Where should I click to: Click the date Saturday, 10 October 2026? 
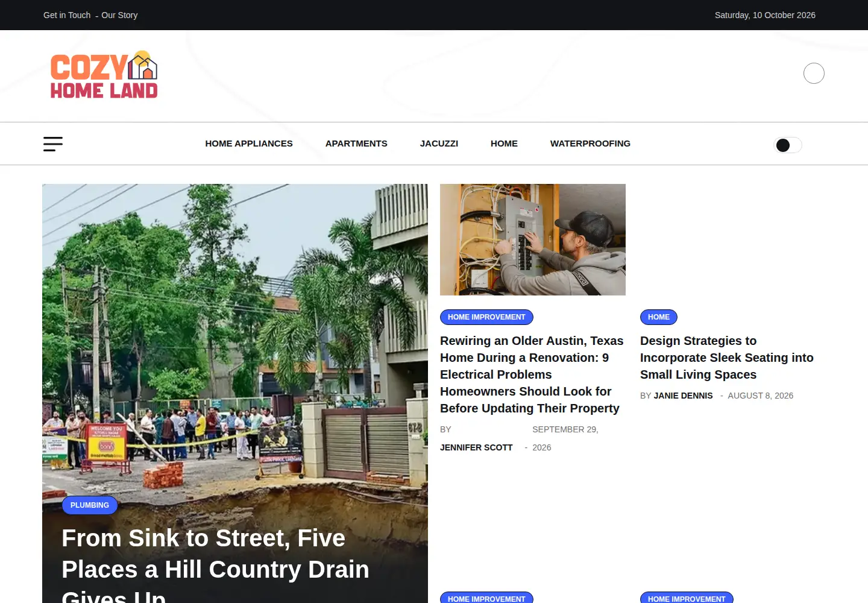pos(765,15)
